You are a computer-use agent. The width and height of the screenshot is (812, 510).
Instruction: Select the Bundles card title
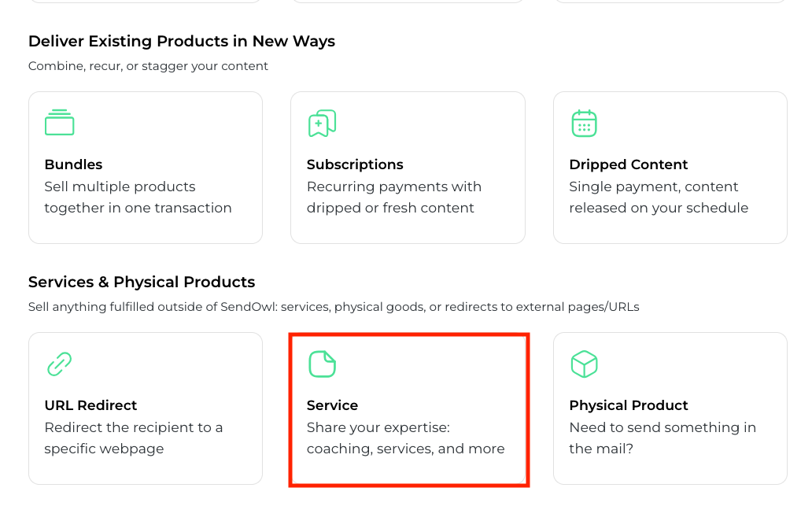[x=73, y=164]
